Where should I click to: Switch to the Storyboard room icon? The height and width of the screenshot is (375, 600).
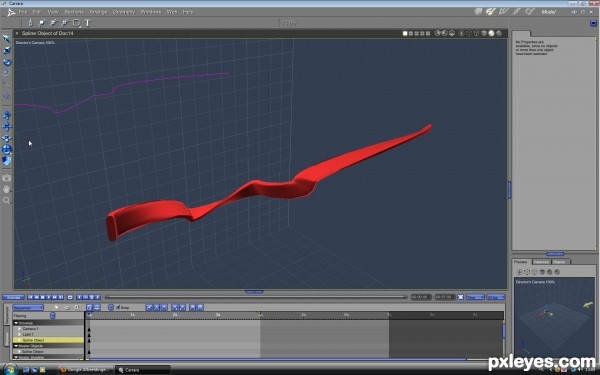tap(504, 11)
